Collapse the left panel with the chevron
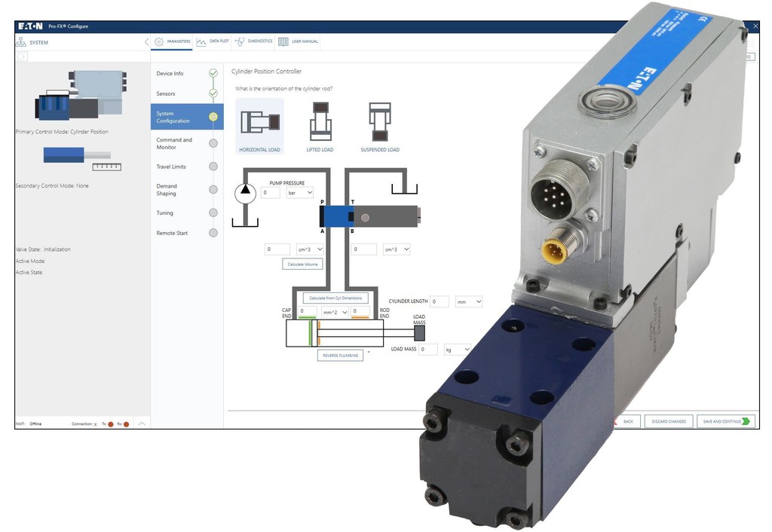Viewport: 772px width, 532px height. 146,42
